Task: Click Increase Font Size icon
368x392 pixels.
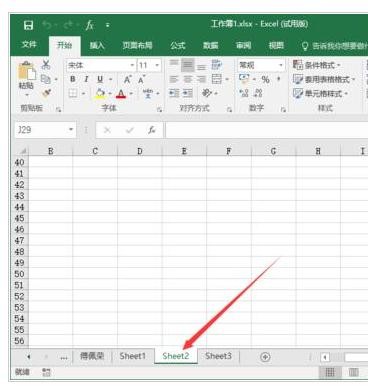Action: pyautogui.click(x=127, y=79)
